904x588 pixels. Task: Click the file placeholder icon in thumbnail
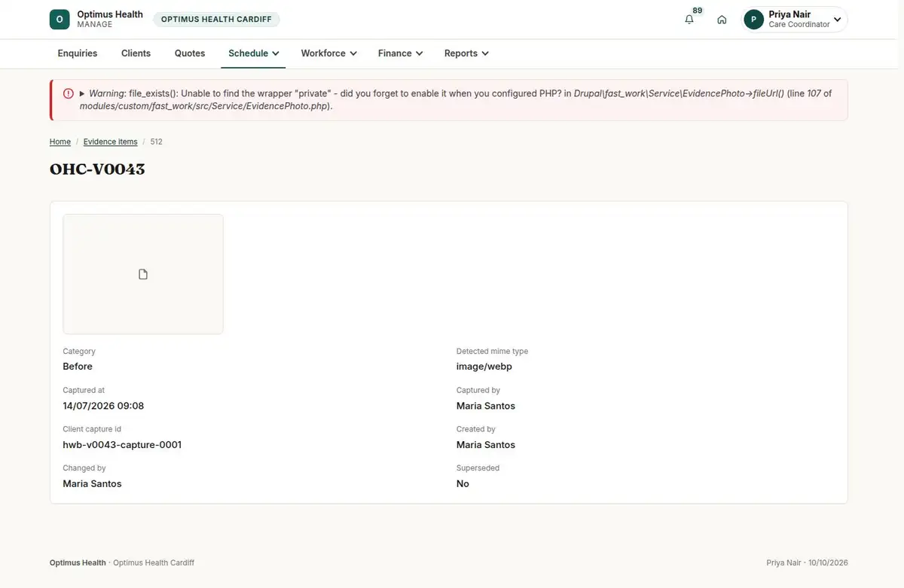pos(143,274)
